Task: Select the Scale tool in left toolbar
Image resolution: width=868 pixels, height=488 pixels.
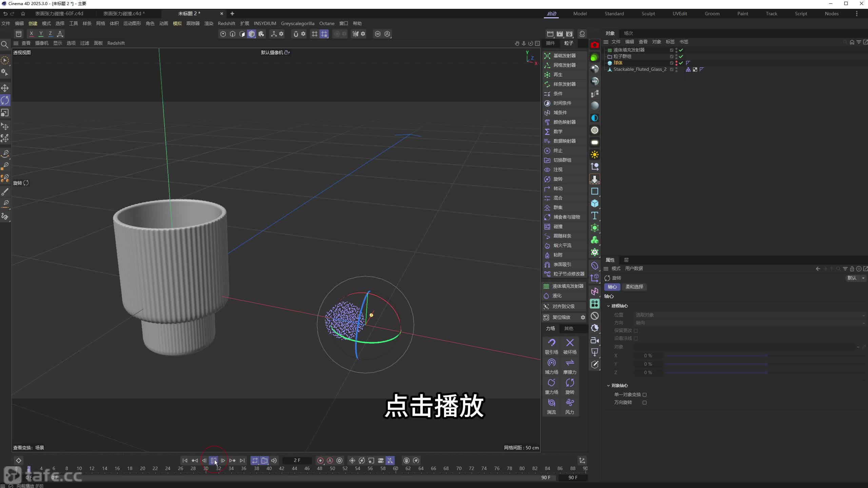Action: pyautogui.click(x=5, y=113)
